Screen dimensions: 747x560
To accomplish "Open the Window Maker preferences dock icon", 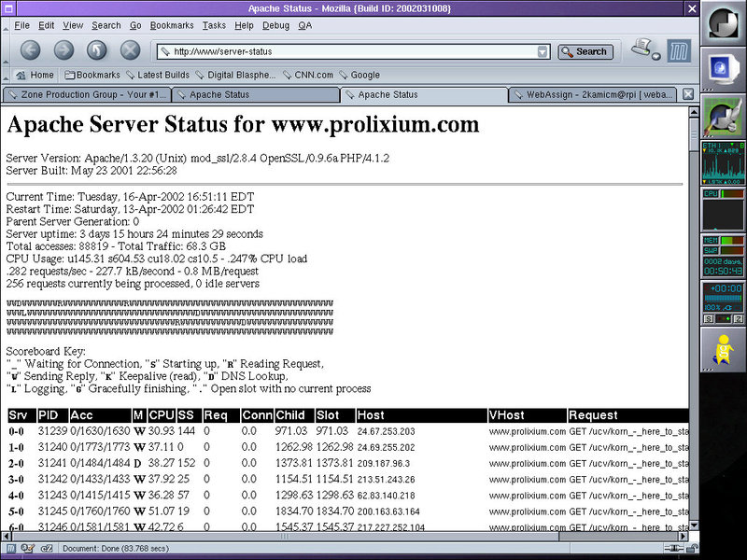I will pos(723,116).
